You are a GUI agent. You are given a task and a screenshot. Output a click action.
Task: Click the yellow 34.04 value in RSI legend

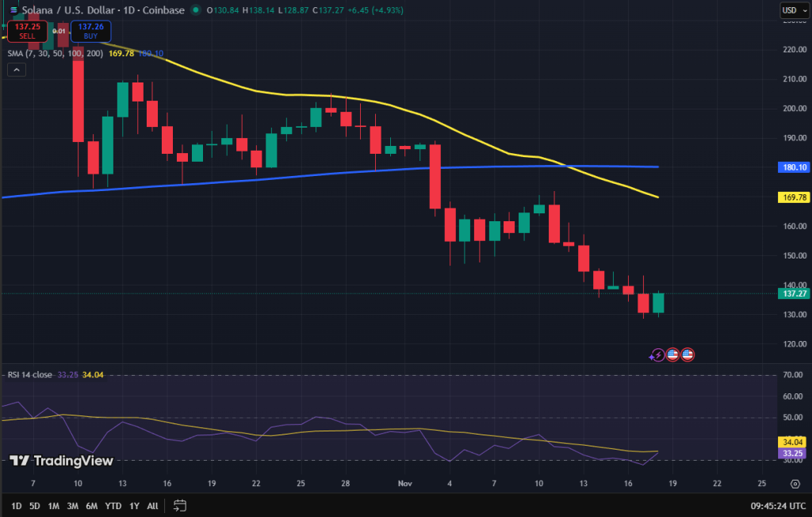(93, 374)
